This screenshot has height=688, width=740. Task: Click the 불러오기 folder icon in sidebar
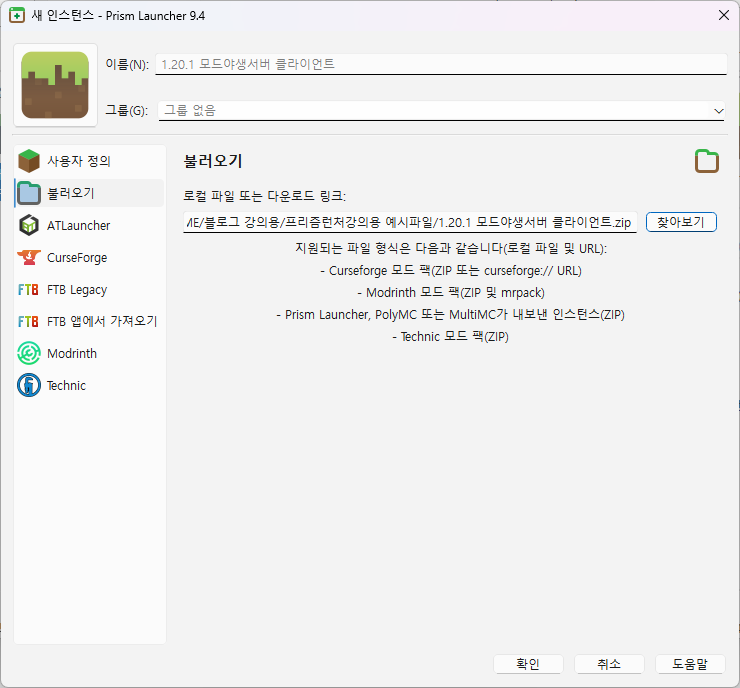29,193
